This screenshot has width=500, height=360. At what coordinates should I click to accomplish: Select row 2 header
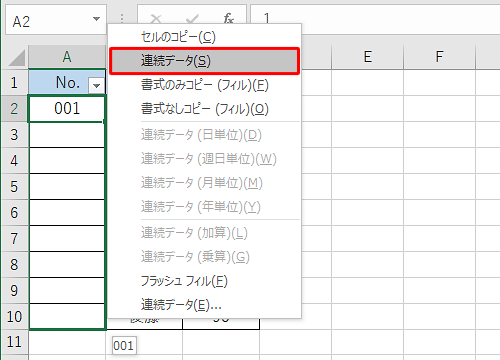(14, 109)
